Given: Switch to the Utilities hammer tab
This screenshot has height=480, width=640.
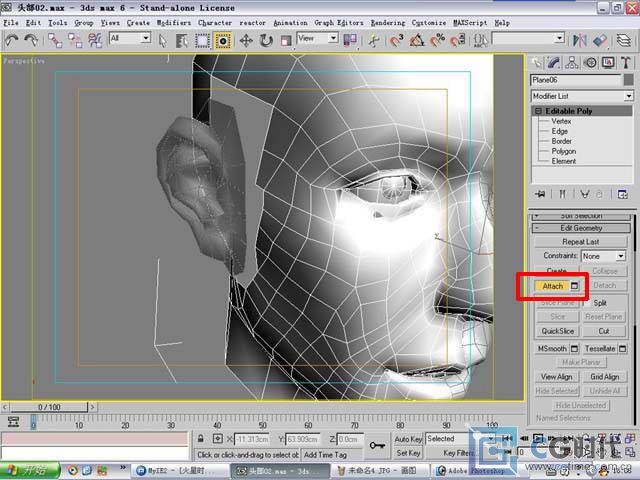Looking at the screenshot, I should 626,62.
